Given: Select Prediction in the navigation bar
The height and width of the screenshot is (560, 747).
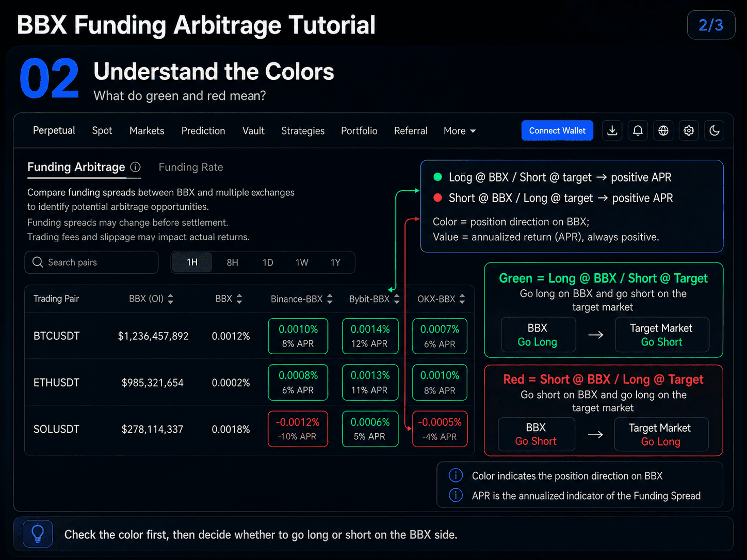Looking at the screenshot, I should (x=203, y=131).
